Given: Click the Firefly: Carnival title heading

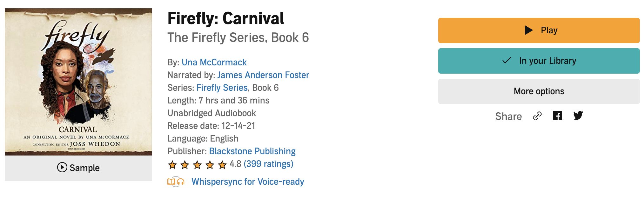Looking at the screenshot, I should click(225, 18).
